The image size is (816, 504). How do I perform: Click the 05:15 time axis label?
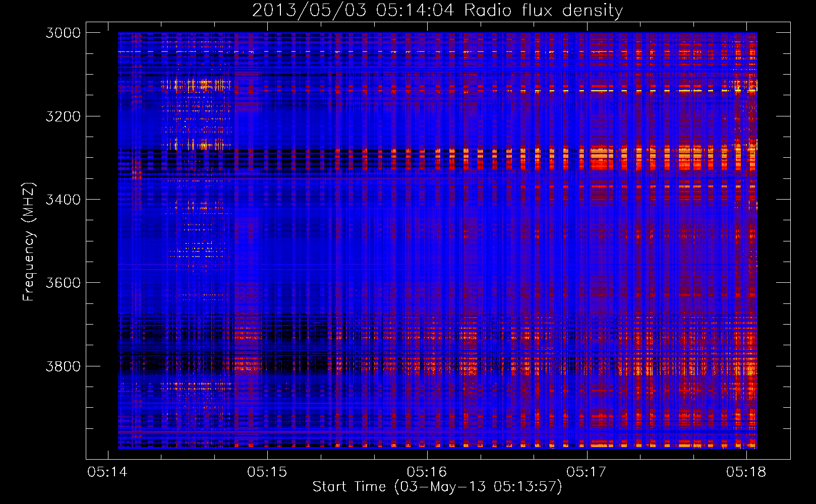pos(267,472)
